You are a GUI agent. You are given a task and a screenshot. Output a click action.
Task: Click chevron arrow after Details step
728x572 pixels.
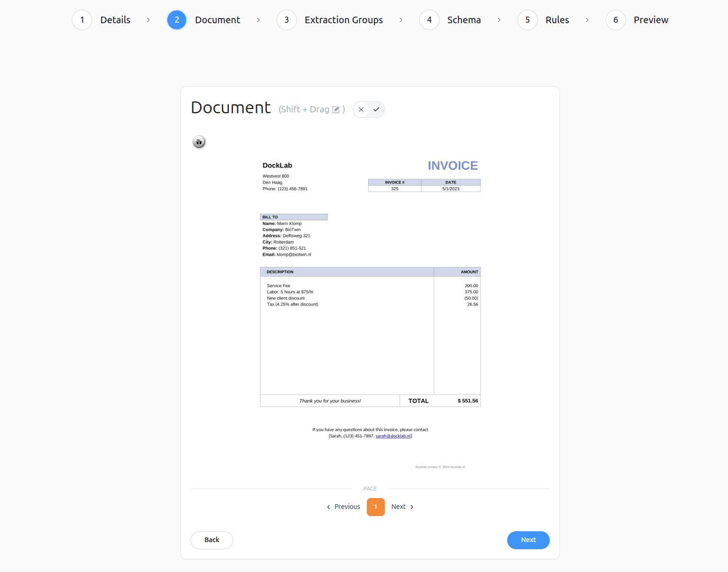[x=148, y=20]
